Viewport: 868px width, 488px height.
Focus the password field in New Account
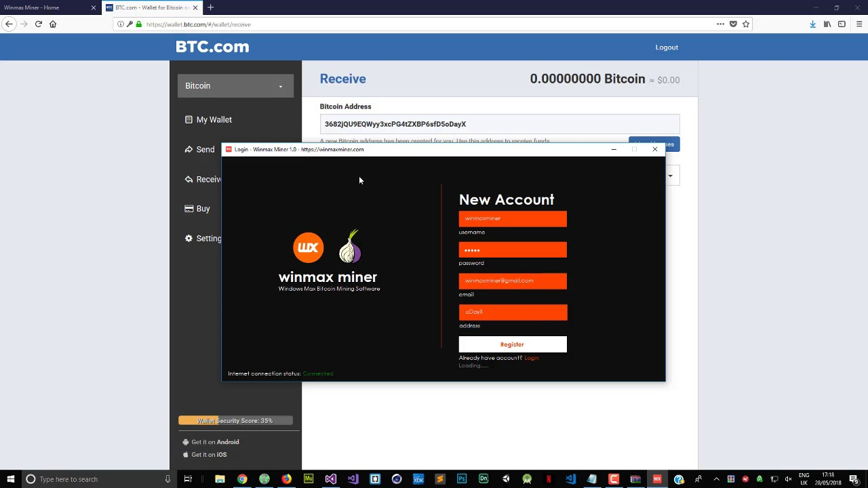(513, 250)
